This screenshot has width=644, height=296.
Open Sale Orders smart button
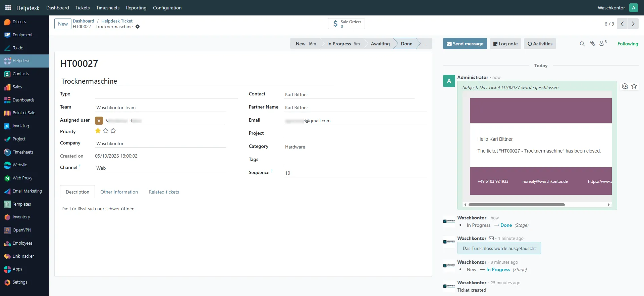(346, 24)
